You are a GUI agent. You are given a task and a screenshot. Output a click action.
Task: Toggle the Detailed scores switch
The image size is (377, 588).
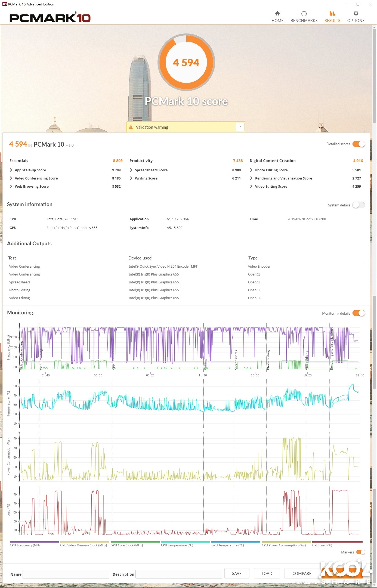359,144
